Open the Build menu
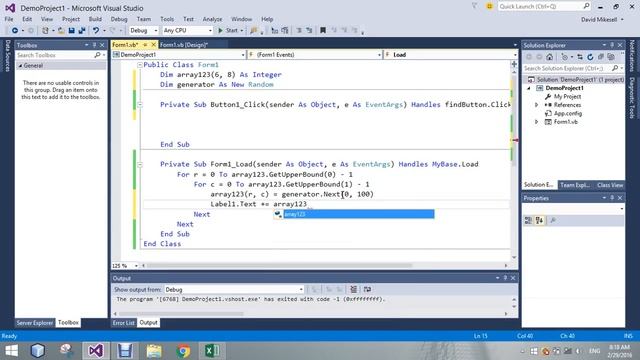This screenshot has width=640, height=360. tap(95, 19)
